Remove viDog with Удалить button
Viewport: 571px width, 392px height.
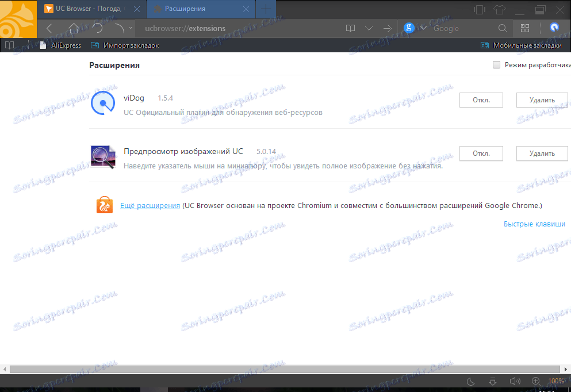542,100
